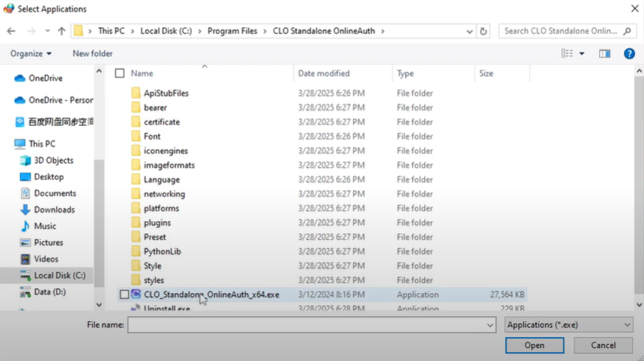Tick the checkbox beside CLO_Standalone_OnlineAuth_x64.exe
The width and height of the screenshot is (644, 361).
(124, 295)
